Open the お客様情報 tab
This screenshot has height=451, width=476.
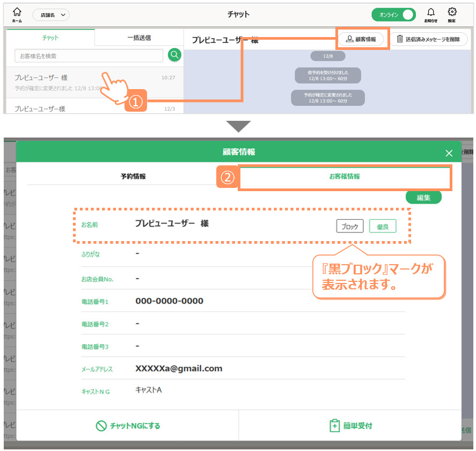(345, 176)
